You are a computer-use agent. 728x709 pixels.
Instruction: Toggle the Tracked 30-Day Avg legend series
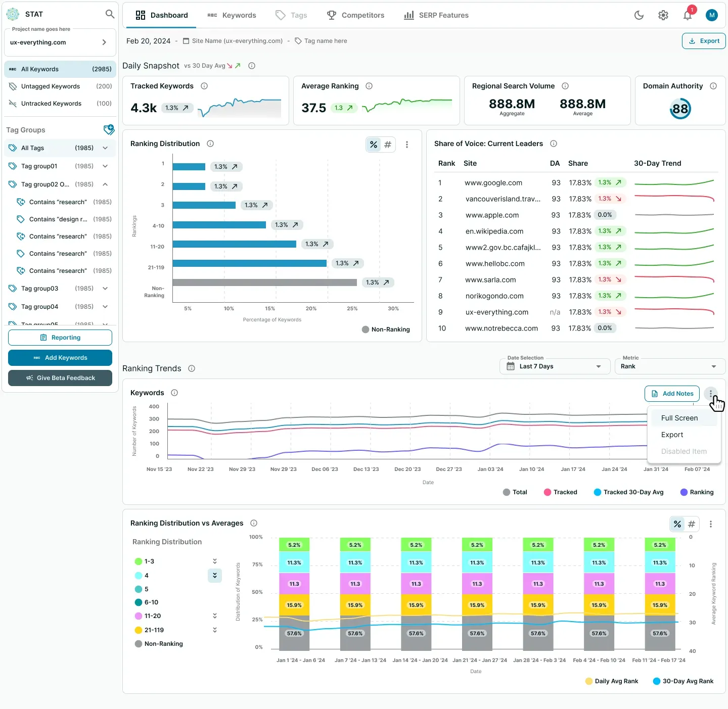pyautogui.click(x=628, y=492)
